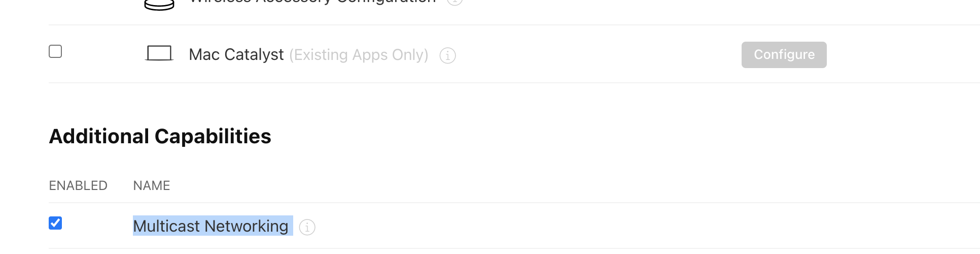Click the Wireless Accessory Configuration label text
Image resolution: width=980 pixels, height=254 pixels.
(x=312, y=2)
